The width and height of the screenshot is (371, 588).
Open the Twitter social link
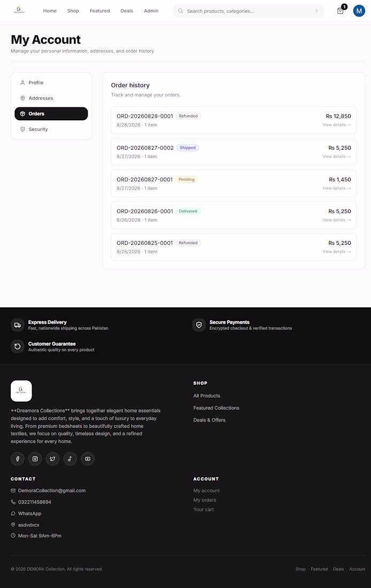52,459
